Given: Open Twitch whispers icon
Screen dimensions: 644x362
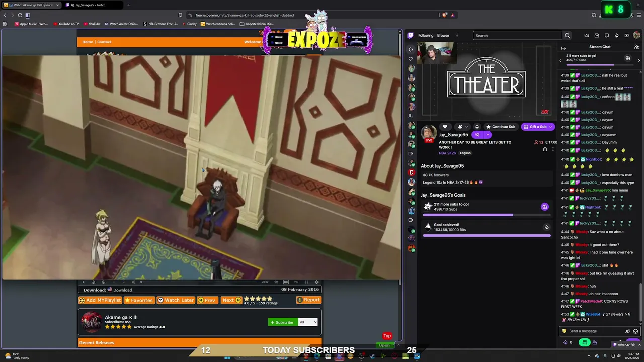Looking at the screenshot, I should coord(607,36).
